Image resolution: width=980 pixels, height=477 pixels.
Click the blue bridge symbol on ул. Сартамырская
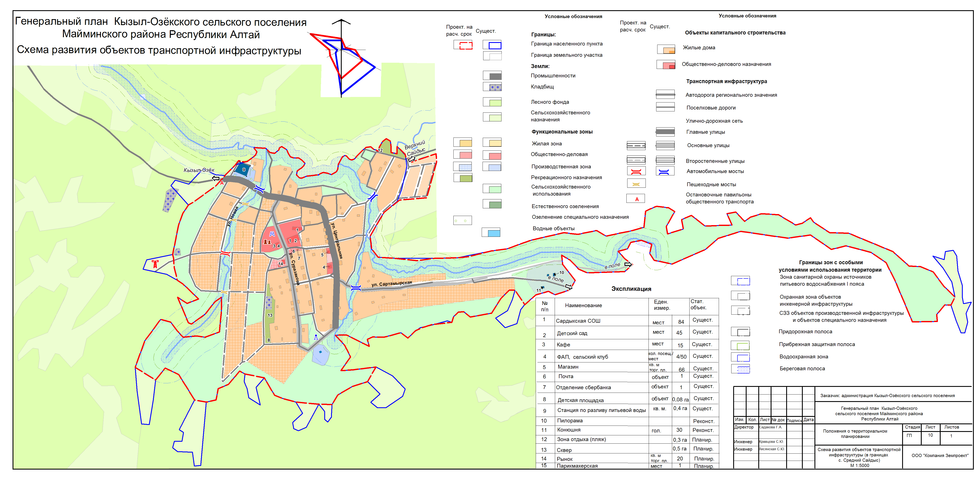(x=356, y=288)
